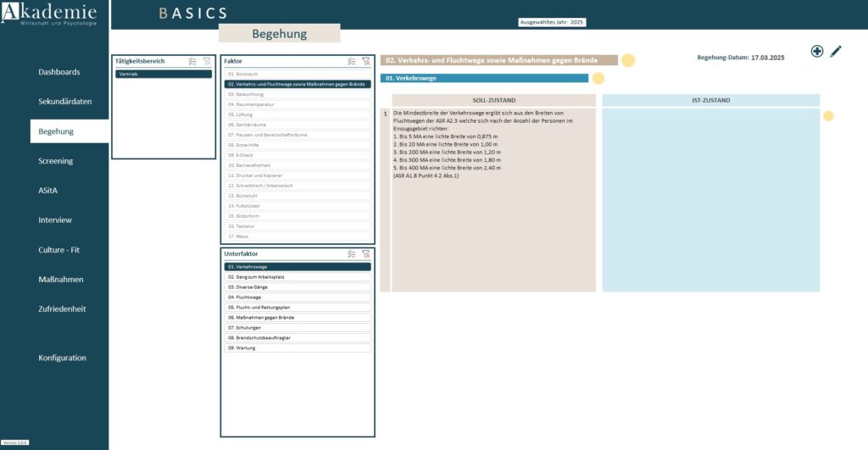Choose 08. Erste-Hilfe in Faktor list
Screen dimensions: 868x450
[x=298, y=145]
